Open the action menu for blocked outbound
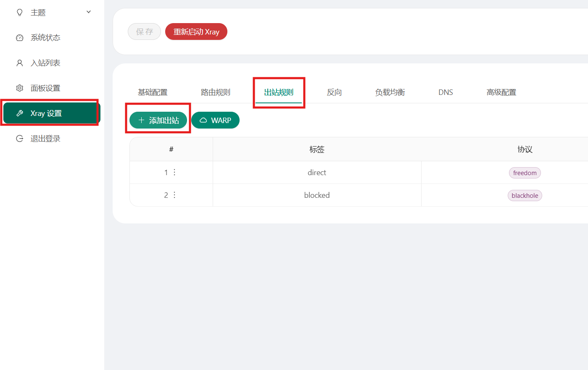This screenshot has width=588, height=370. point(174,195)
